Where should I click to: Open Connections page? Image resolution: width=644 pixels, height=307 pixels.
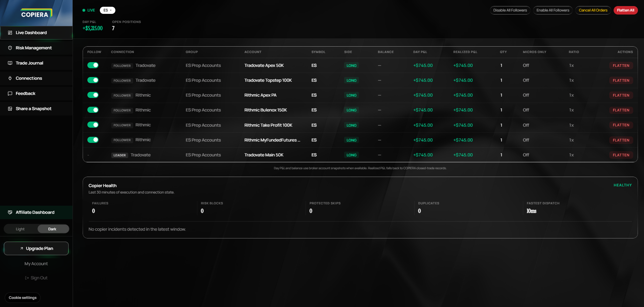(36, 78)
